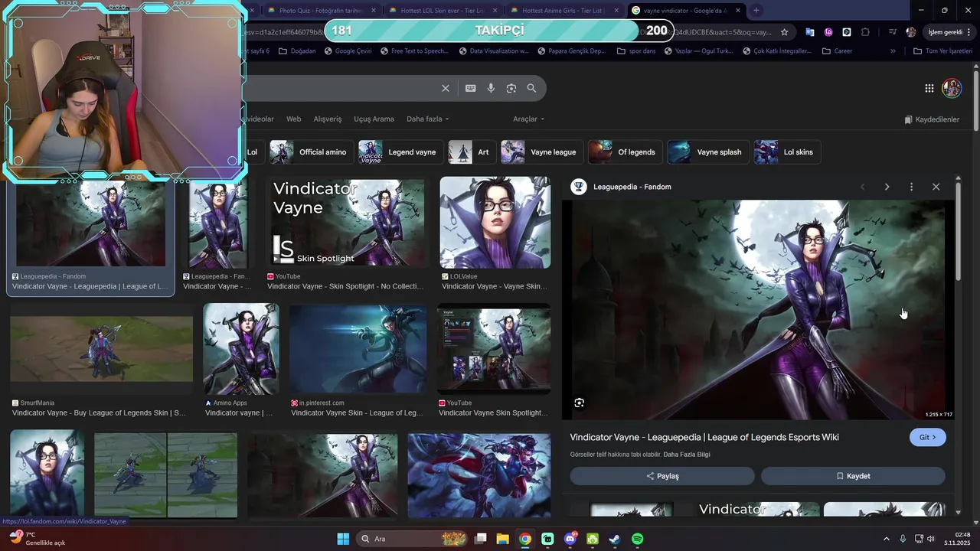The width and height of the screenshot is (980, 551).
Task: Expand the Daha fazla dropdown
Action: pos(427,119)
